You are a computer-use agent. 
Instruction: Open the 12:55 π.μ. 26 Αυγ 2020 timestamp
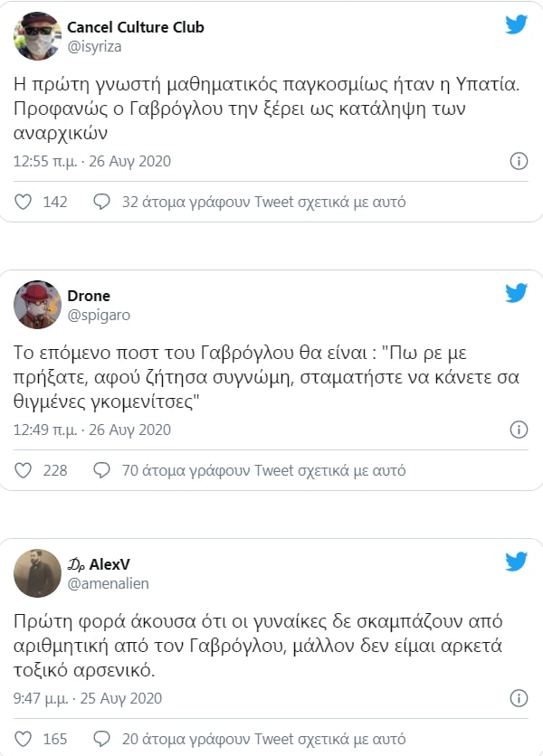[91, 162]
